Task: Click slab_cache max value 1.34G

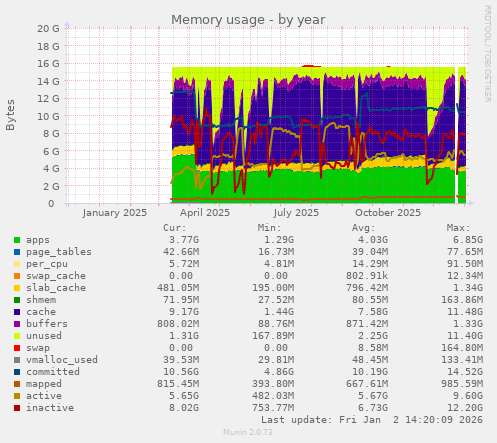Action: [468, 288]
